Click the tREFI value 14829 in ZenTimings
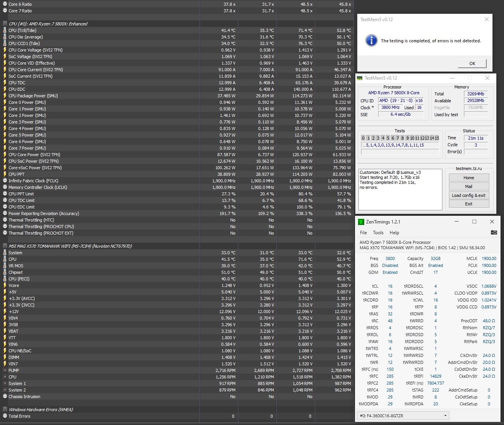This screenshot has height=425, width=504. 436,376
